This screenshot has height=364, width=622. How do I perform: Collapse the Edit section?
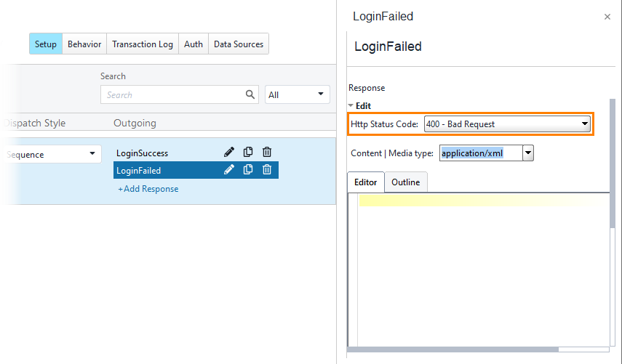tap(351, 106)
